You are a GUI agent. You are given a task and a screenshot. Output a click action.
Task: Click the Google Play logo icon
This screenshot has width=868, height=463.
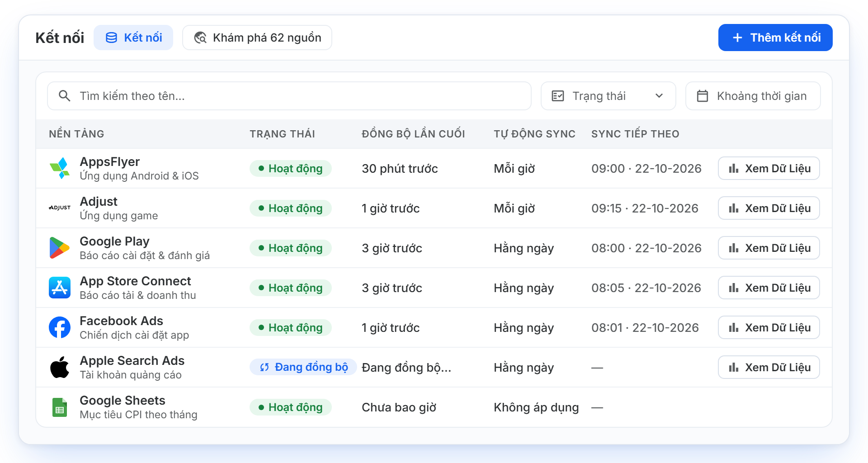pyautogui.click(x=60, y=248)
